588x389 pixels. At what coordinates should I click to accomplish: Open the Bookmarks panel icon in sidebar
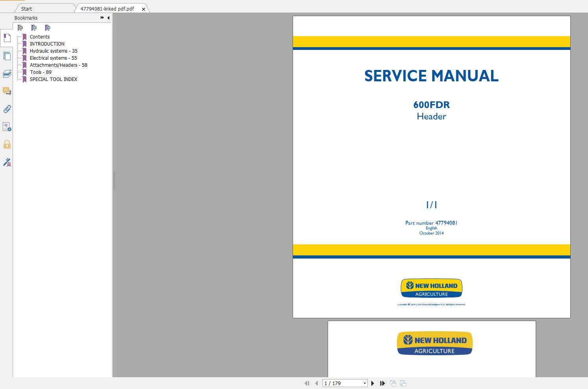[x=7, y=38]
